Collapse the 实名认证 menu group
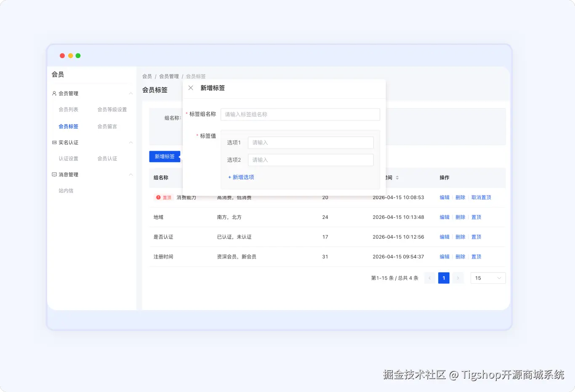 (130, 143)
